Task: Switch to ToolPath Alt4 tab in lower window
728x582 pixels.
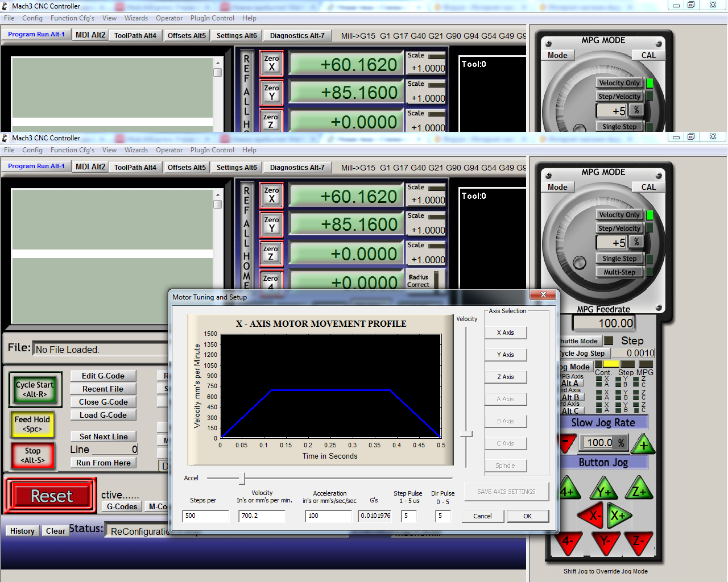Action: click(x=135, y=168)
